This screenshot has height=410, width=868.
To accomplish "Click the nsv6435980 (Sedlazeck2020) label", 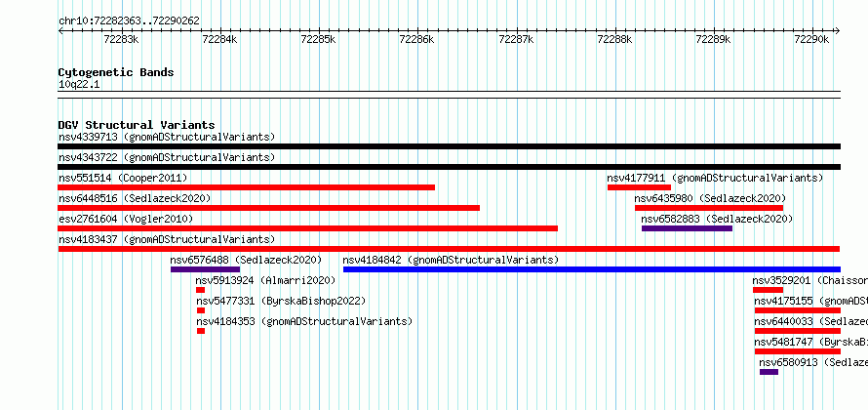I will 710,198.
